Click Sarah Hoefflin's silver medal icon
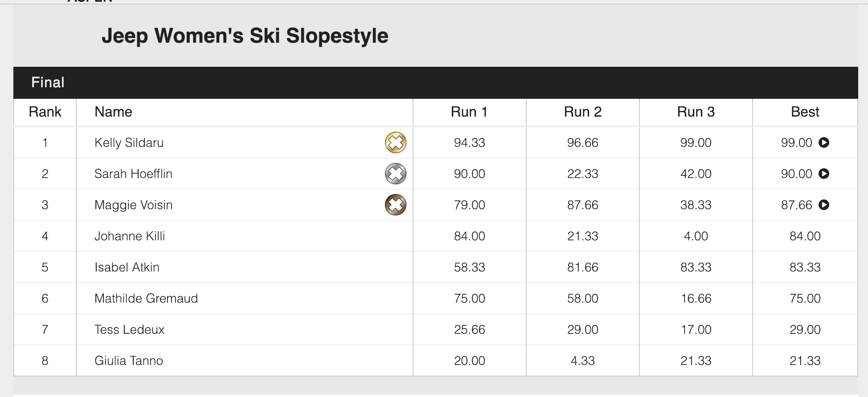The width and height of the screenshot is (868, 397). pyautogui.click(x=396, y=174)
